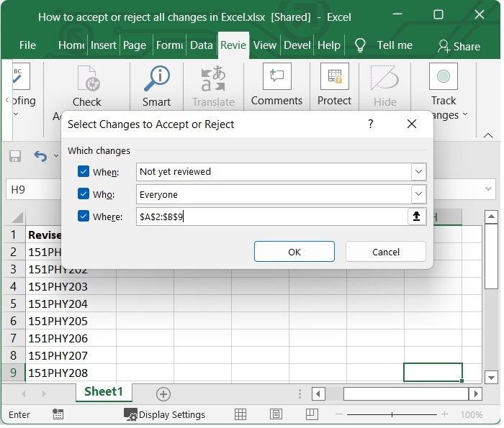Click the Undo arrow icon
The image size is (504, 428).
tap(40, 156)
